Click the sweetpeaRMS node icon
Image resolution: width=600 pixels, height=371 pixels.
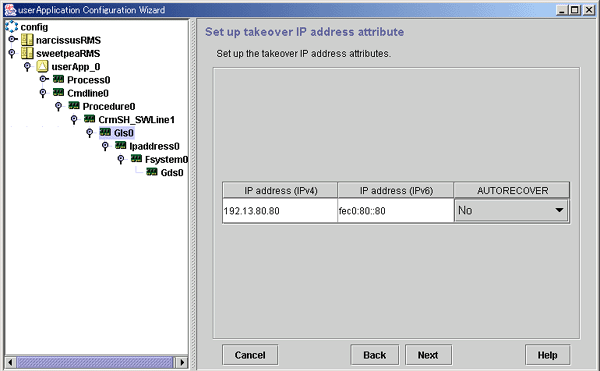pyautogui.click(x=27, y=53)
